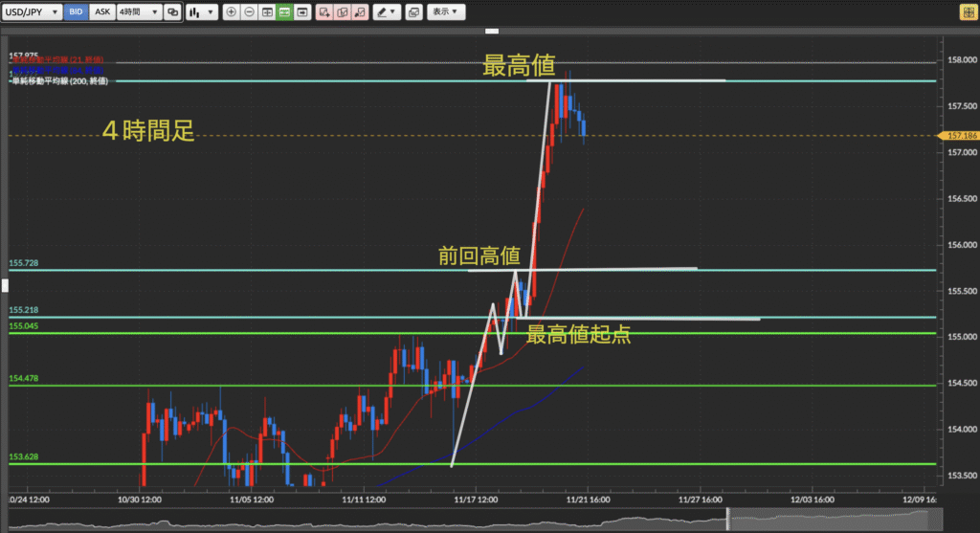Zoom out the chart with minus icon

click(x=249, y=12)
